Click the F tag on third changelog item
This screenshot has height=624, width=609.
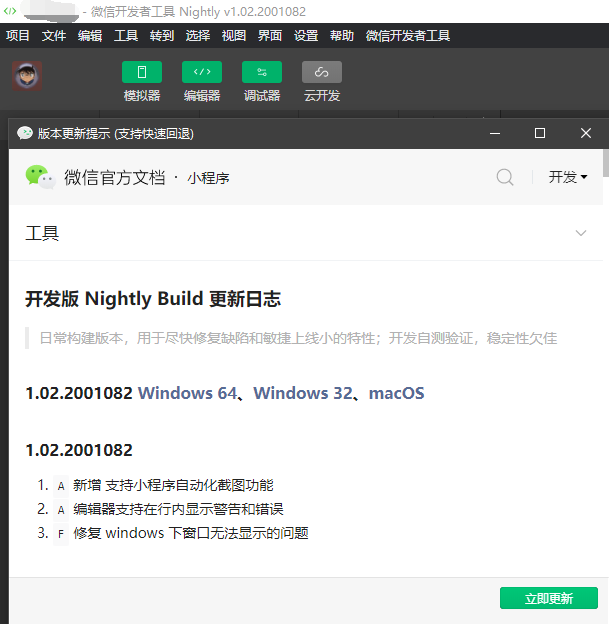point(61,534)
